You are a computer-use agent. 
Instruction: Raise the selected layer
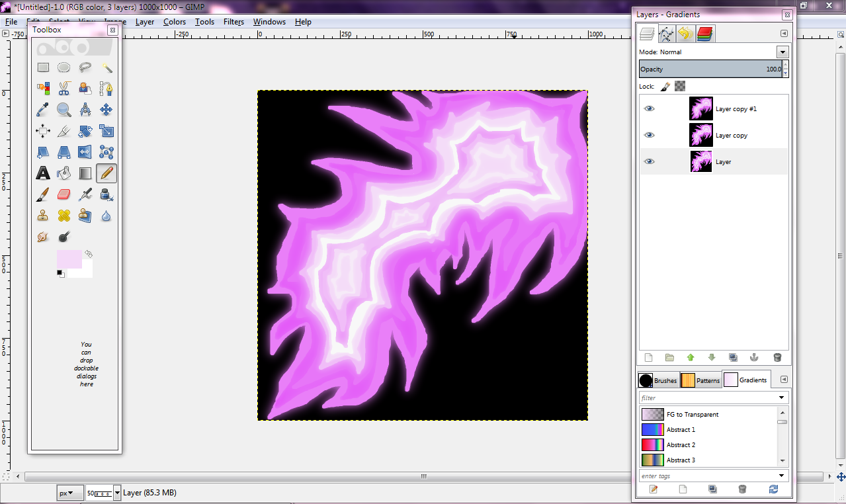691,358
